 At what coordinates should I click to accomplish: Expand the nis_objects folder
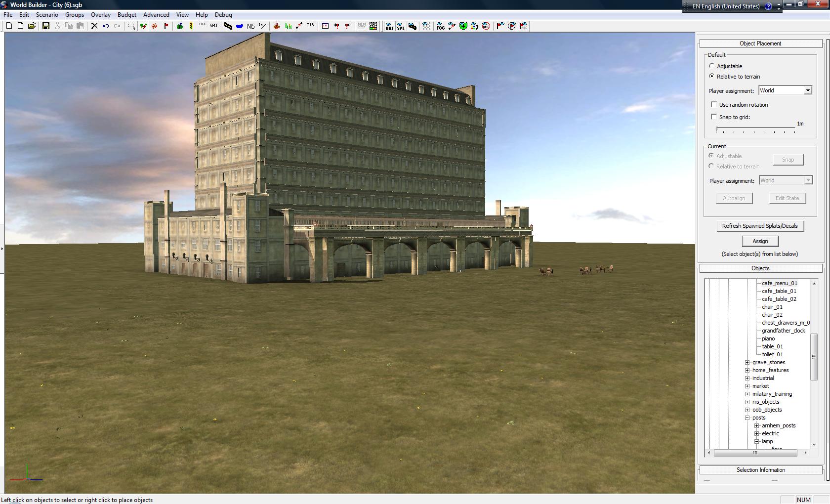[x=747, y=402]
